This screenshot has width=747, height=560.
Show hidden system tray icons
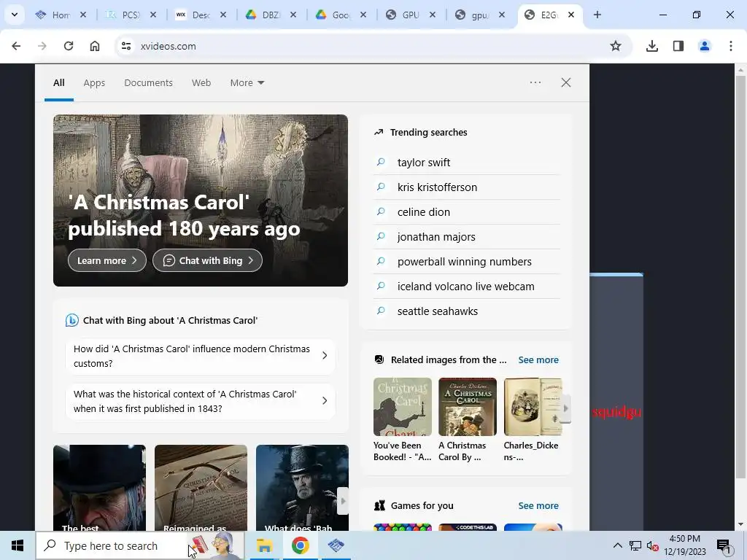pyautogui.click(x=617, y=545)
